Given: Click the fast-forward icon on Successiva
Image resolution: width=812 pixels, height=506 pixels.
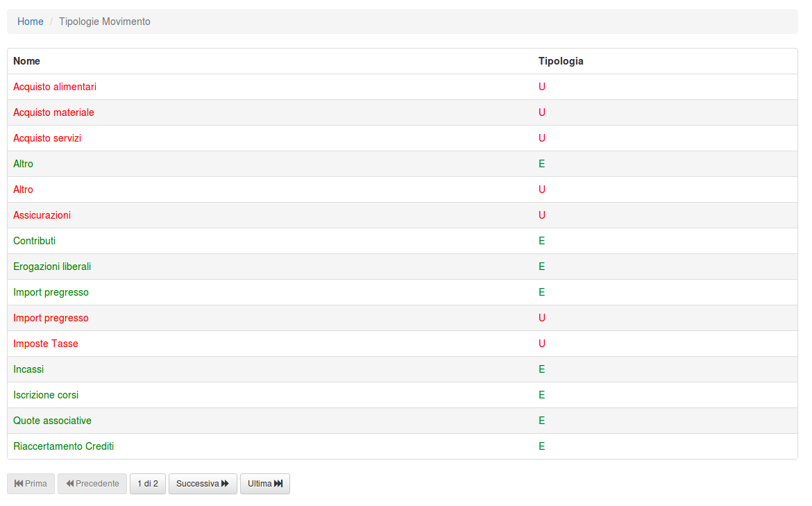Looking at the screenshot, I should tap(225, 484).
